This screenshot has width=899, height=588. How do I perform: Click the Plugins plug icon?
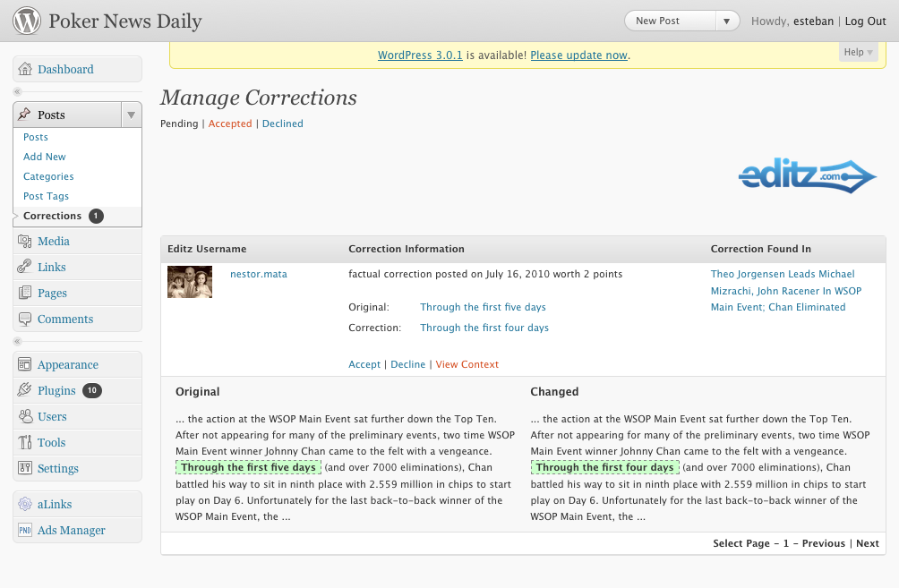25,390
